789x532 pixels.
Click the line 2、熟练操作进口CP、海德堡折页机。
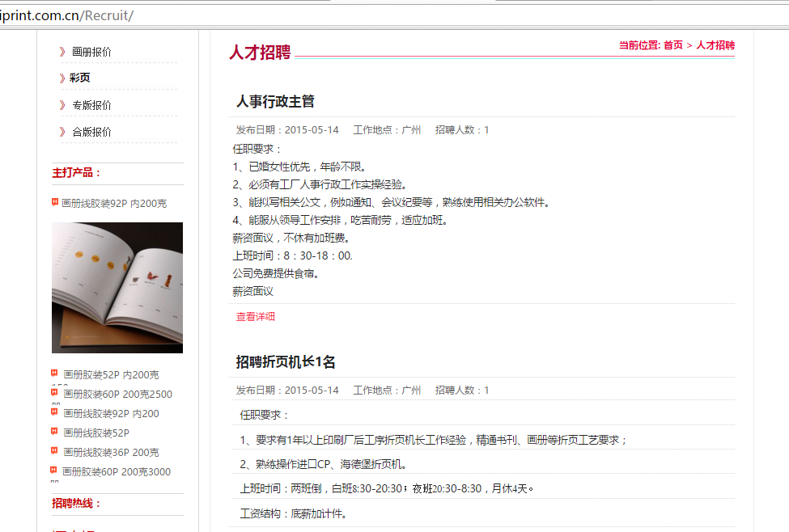click(x=323, y=465)
